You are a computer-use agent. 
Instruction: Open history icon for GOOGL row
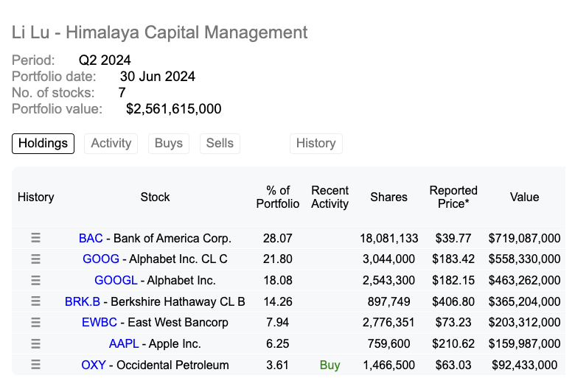coord(35,280)
